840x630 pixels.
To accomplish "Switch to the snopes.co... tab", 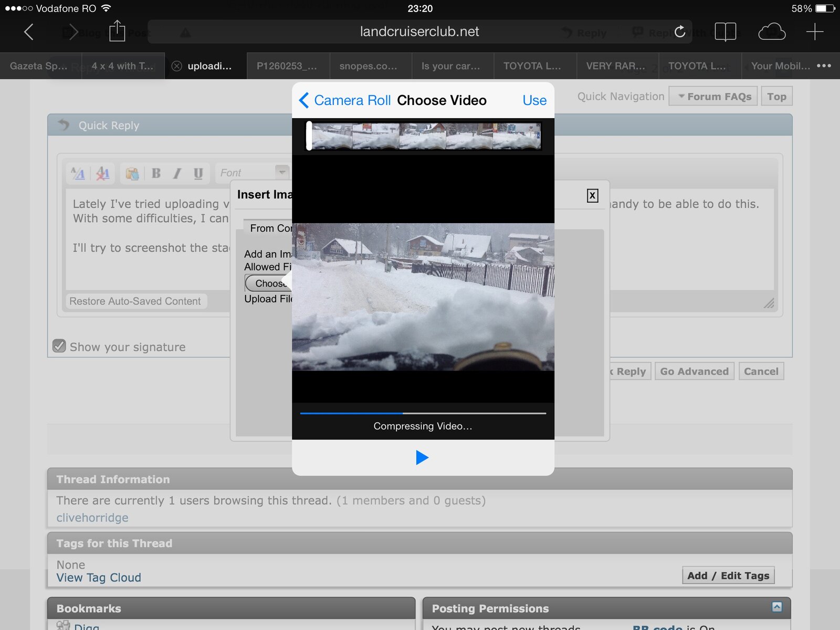I will 371,66.
